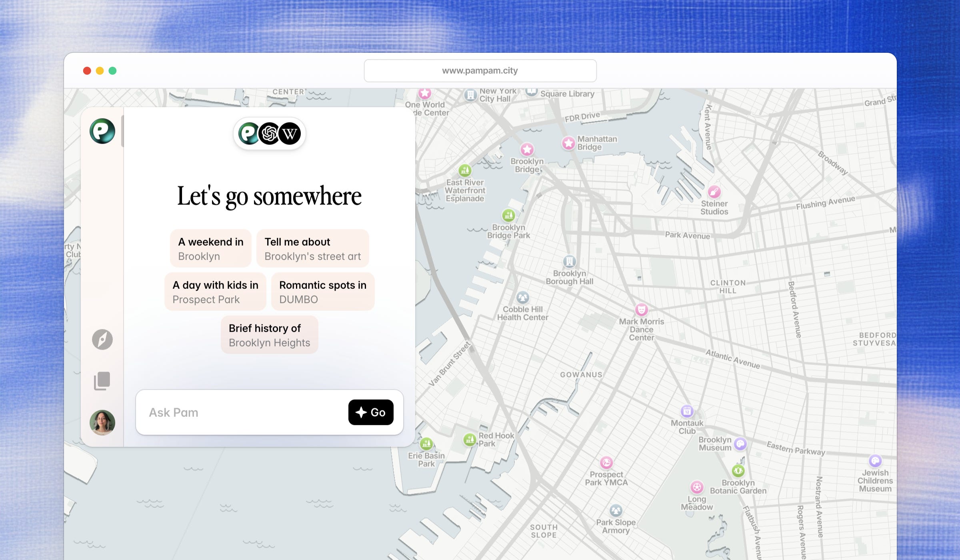Select the Prospect Park YMCA pin
Viewport: 960px width, 560px height.
(x=607, y=463)
